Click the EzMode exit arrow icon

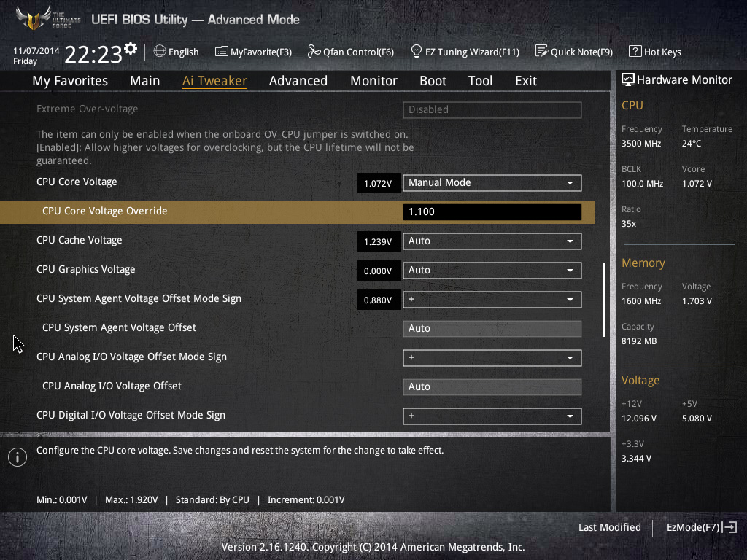729,527
